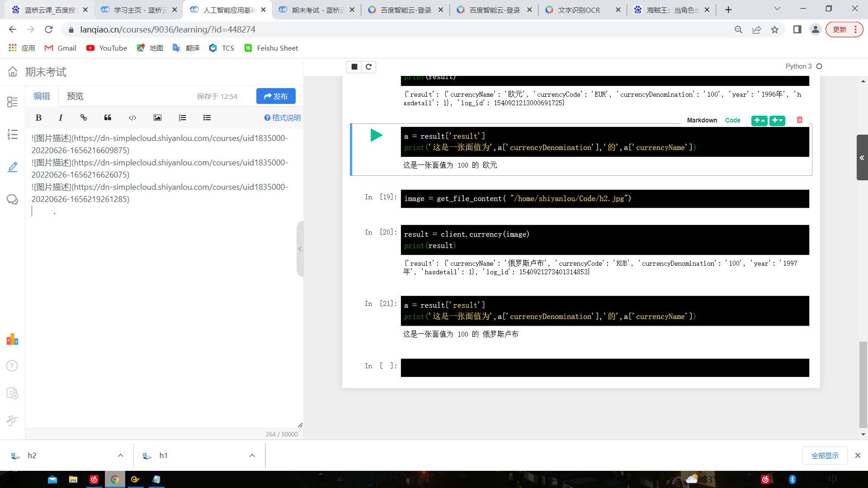868x488 pixels.
Task: Click the empty notebook input cell
Action: [x=604, y=368]
